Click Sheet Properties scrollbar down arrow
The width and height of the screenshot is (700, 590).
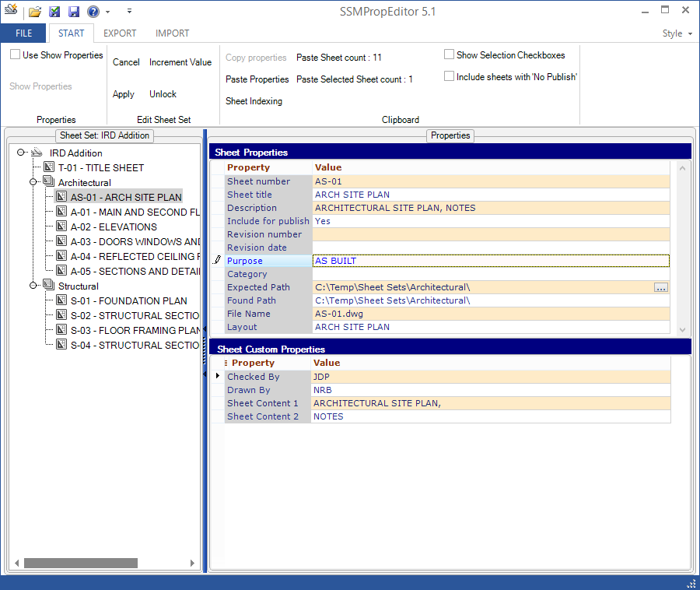tap(682, 329)
